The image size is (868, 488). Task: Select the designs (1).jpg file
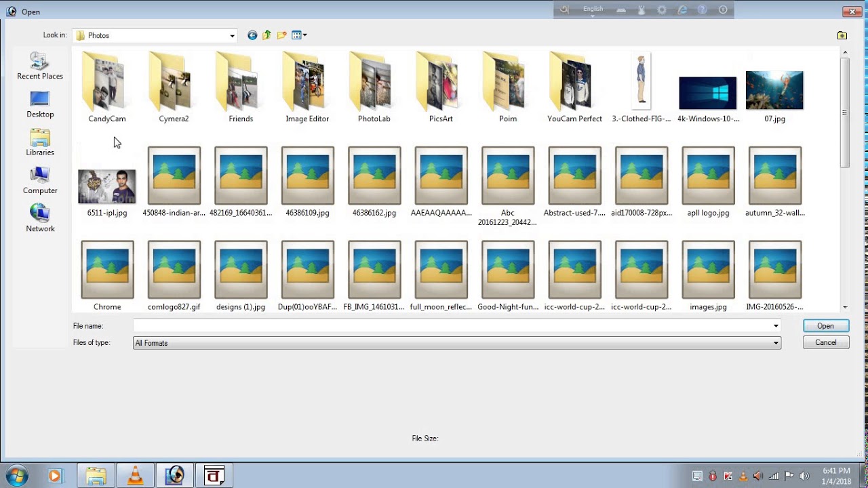[241, 276]
